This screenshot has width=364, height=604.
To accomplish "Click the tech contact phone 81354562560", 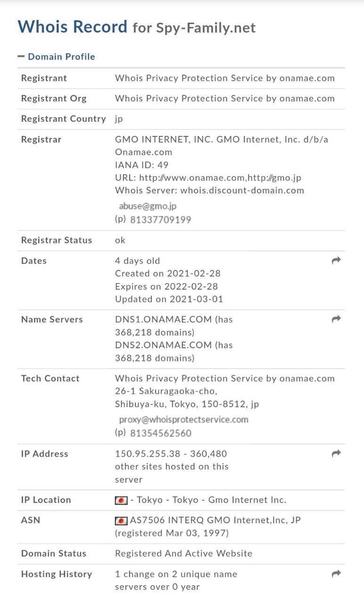I will click(160, 433).
